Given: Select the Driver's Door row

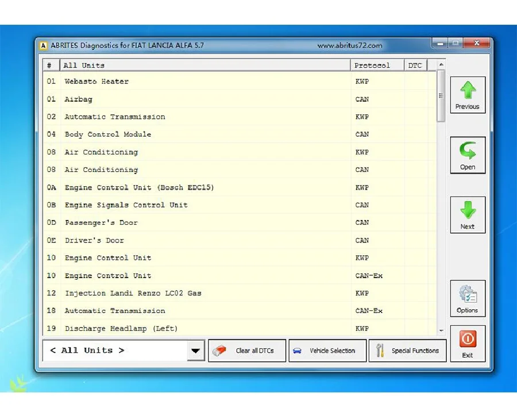Looking at the screenshot, I should (240, 240).
